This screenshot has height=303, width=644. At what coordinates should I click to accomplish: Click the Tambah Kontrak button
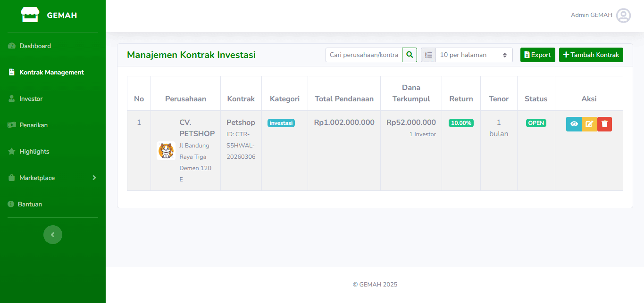tap(591, 55)
